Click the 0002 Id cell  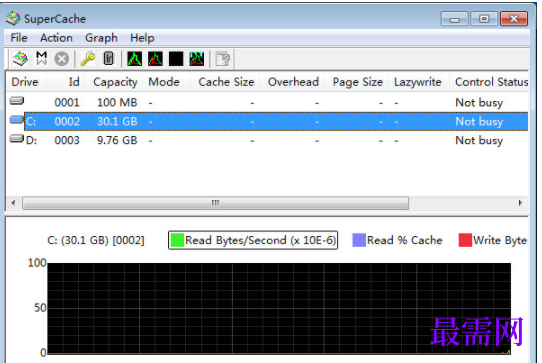tap(67, 122)
